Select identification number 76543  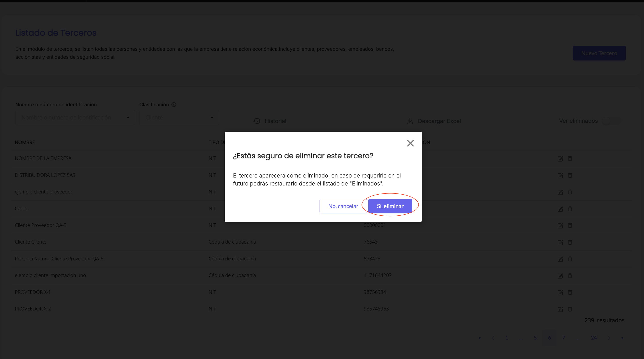pyautogui.click(x=371, y=242)
